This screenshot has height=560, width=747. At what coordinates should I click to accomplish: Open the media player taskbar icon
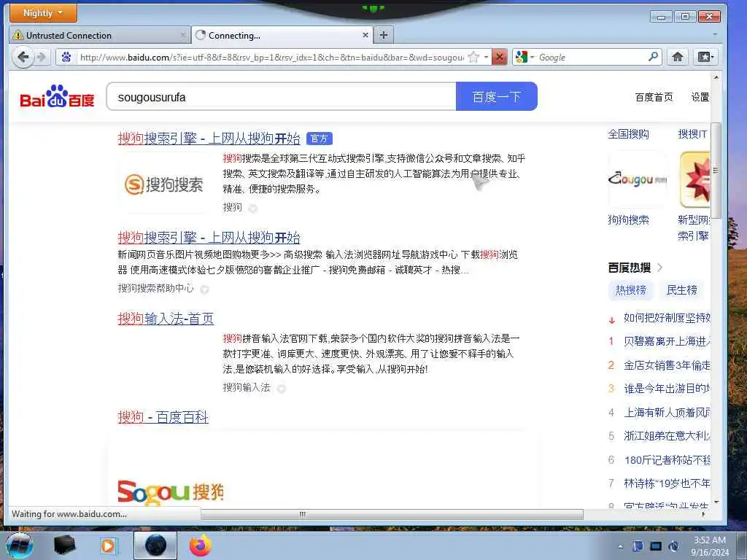pos(109,545)
